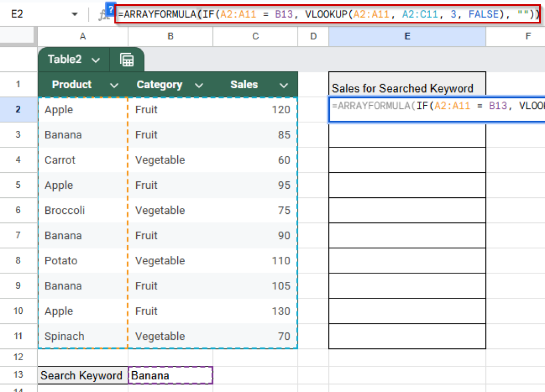545x392 pixels.
Task: Open the Category column header dropdown
Action: 199,84
